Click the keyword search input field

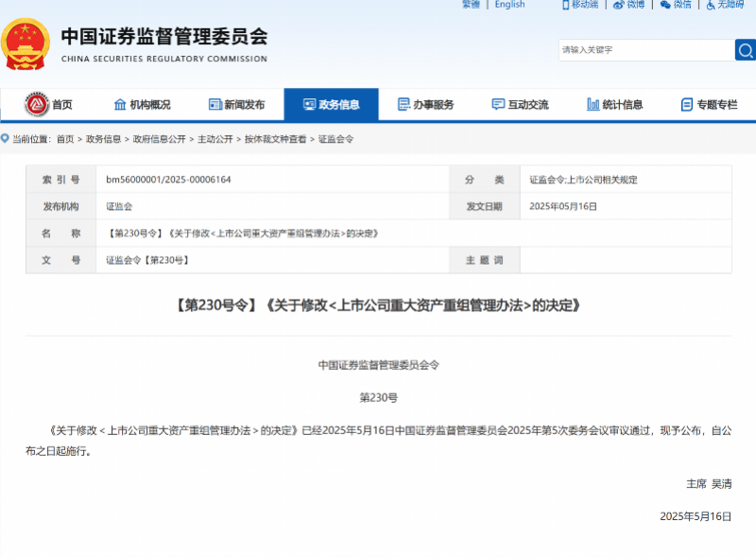coord(645,50)
